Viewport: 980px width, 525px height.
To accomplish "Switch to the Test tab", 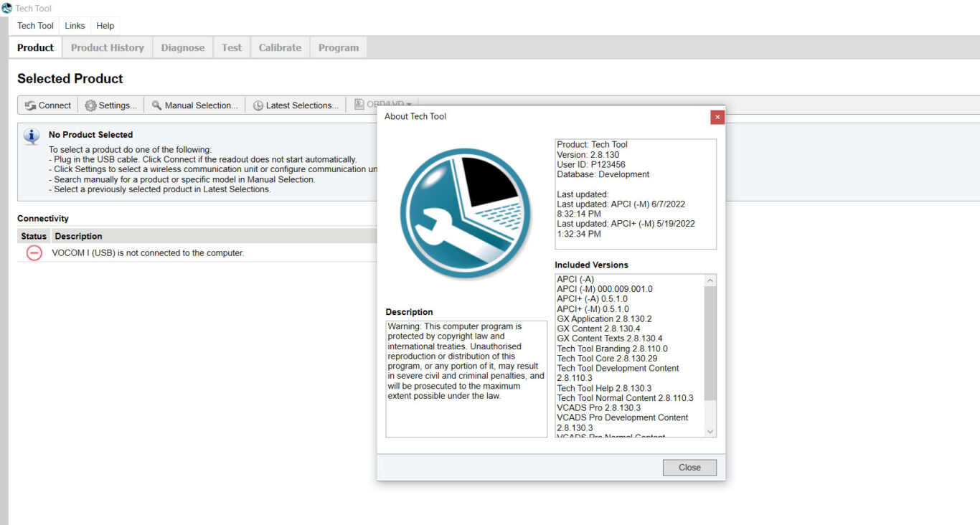I will (232, 48).
